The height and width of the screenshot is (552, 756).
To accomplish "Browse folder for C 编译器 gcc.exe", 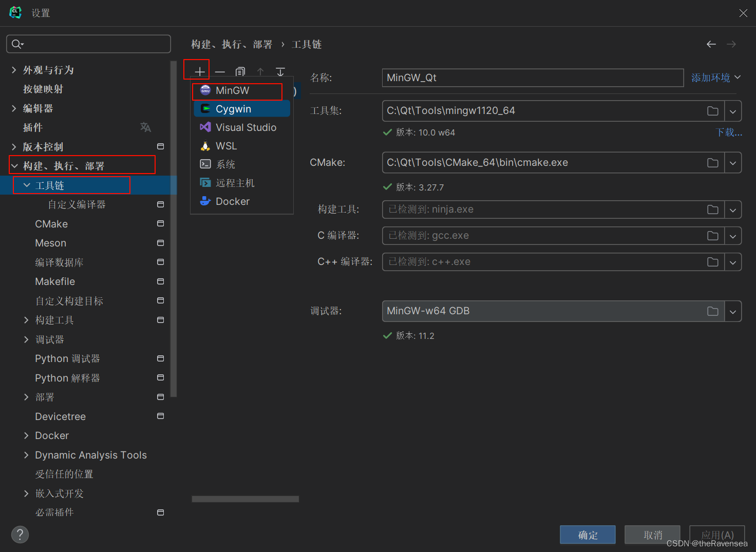I will pos(713,236).
